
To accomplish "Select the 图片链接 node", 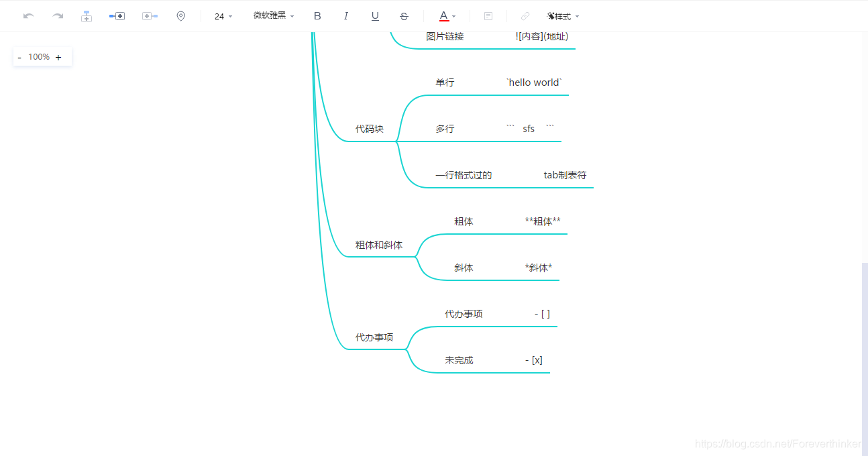I will [x=445, y=36].
